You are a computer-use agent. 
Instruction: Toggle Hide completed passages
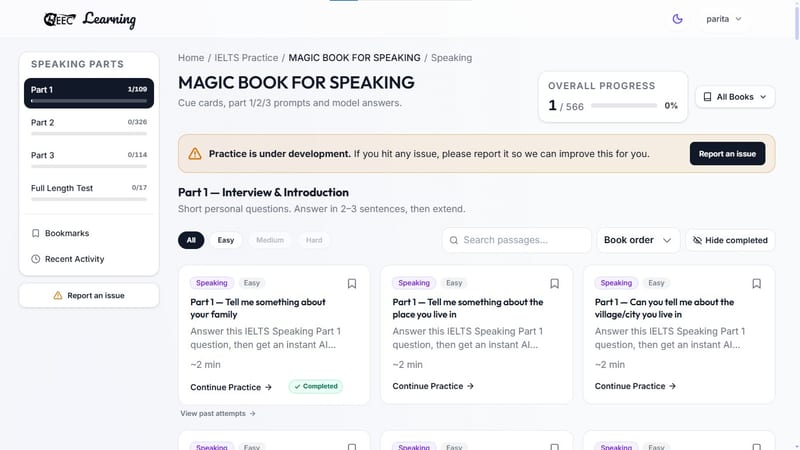(x=730, y=240)
